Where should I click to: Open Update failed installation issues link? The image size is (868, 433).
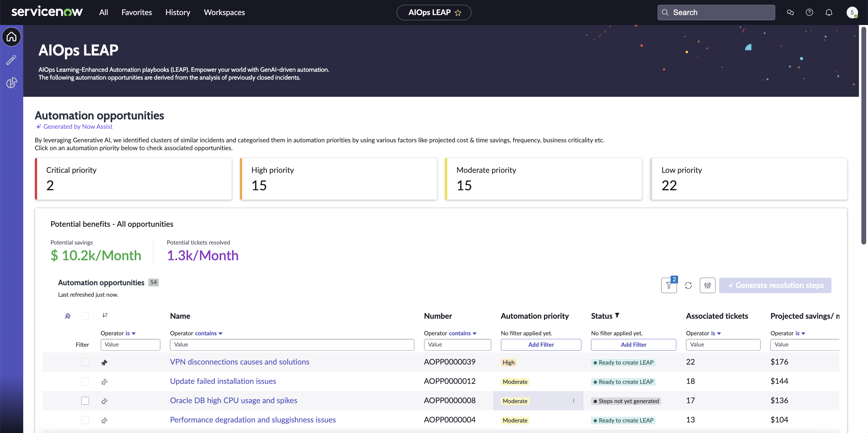(x=223, y=381)
